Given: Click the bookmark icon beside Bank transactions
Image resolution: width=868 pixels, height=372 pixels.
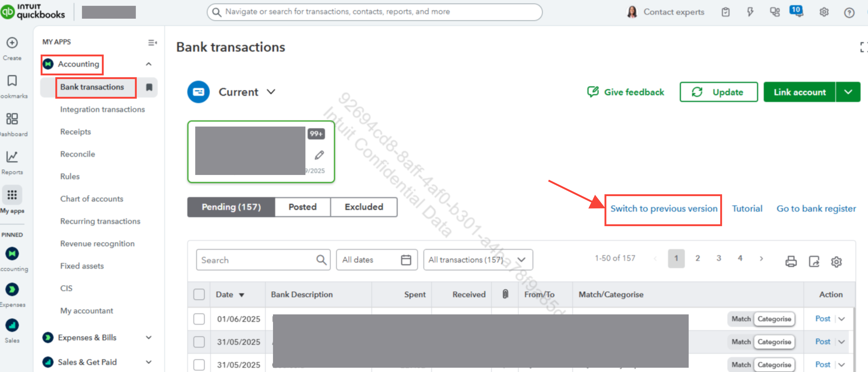Looking at the screenshot, I should 149,87.
